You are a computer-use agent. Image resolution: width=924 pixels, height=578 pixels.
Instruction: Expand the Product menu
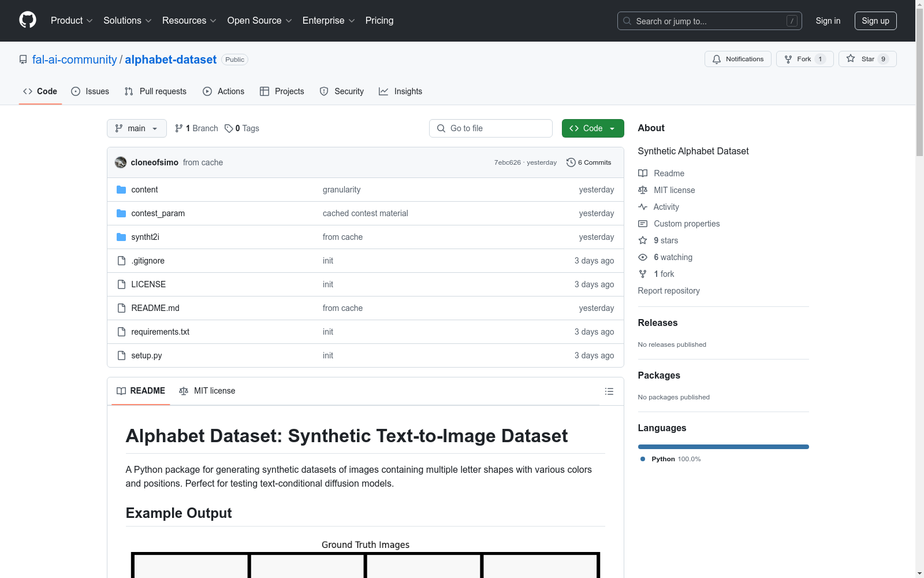point(72,21)
